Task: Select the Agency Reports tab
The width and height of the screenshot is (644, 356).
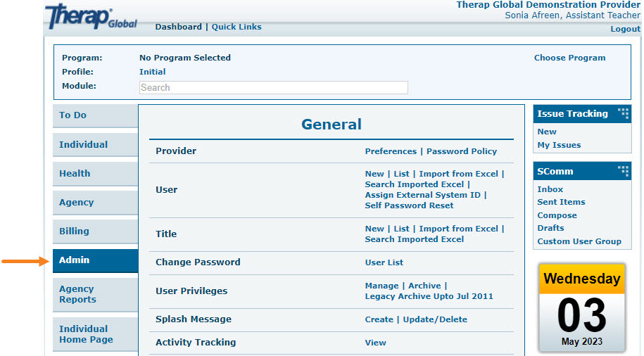Action: [95, 294]
